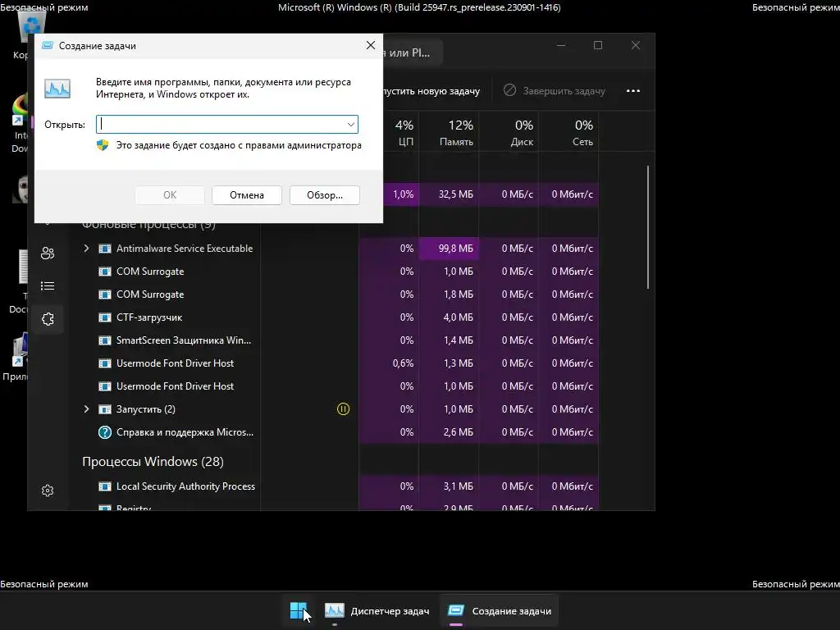Select the first COM Surrogate process
The height and width of the screenshot is (630, 840).
pyautogui.click(x=150, y=272)
